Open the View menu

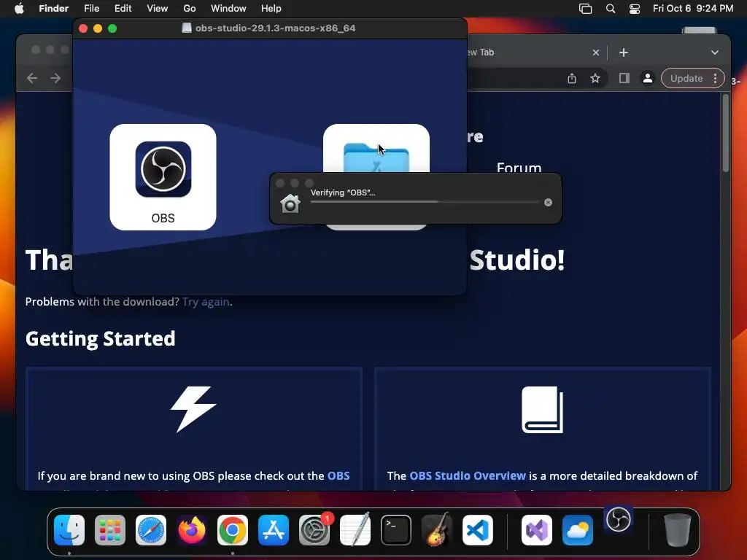[158, 9]
